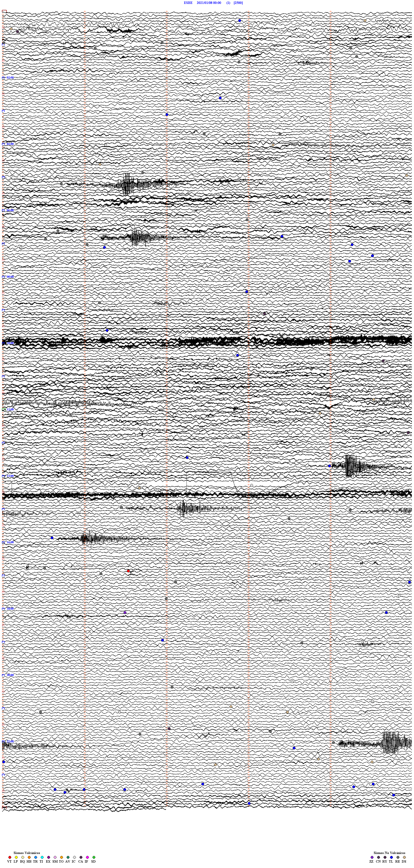Click the violet event marker near 18:00
This screenshot has width=414, height=868.
(x=125, y=612)
